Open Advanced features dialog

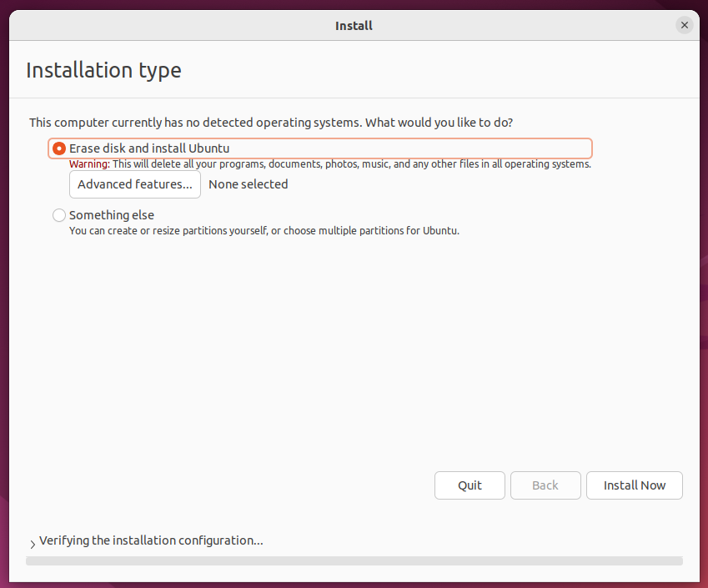coord(134,184)
